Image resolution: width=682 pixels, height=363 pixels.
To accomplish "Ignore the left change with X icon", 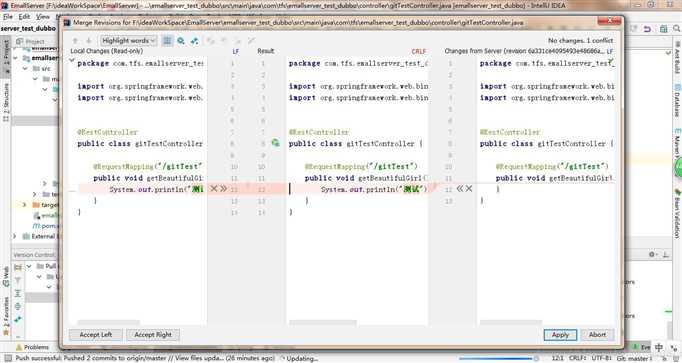I will click(x=214, y=189).
